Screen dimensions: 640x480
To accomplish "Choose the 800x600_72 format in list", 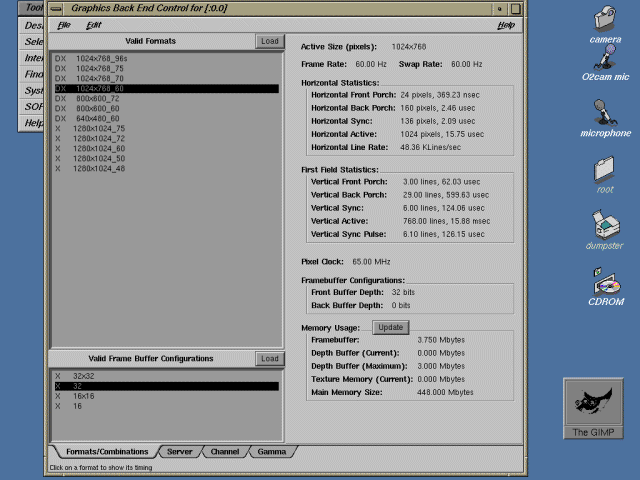I will (x=98, y=99).
